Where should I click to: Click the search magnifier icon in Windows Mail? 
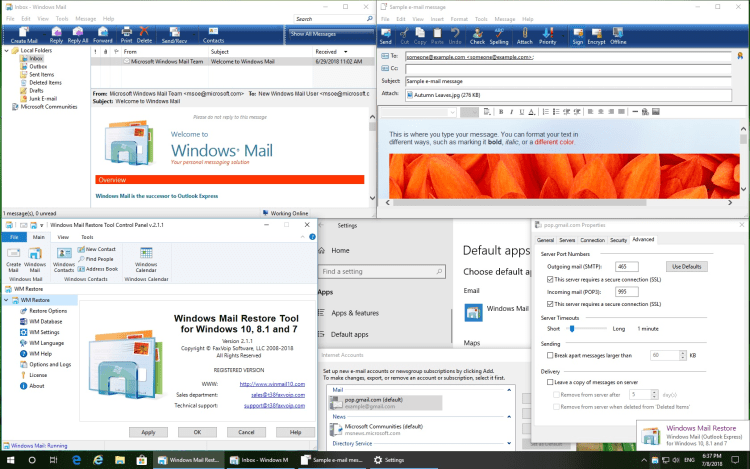point(369,19)
